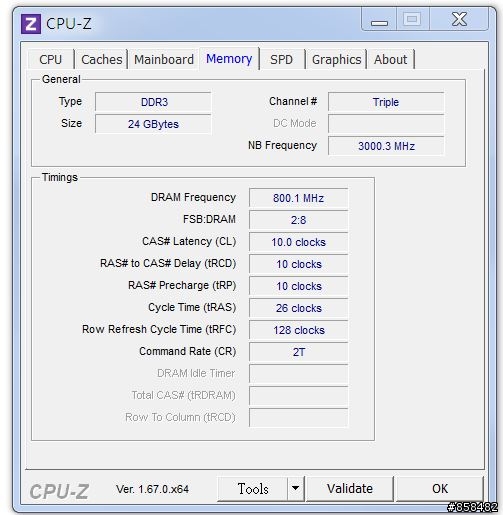Select the FSB:DRAM ratio 2:8
The width and height of the screenshot is (503, 515).
pos(298,220)
